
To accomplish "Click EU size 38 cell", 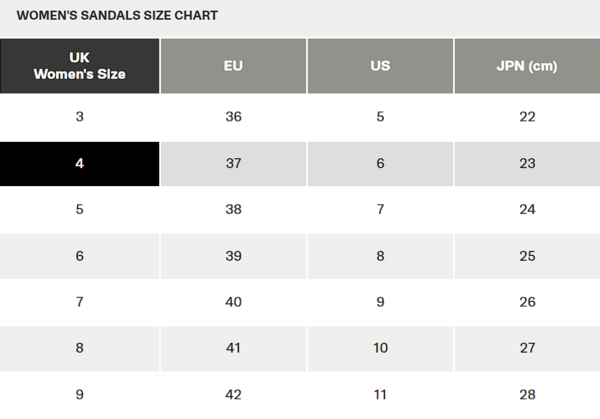I will tap(233, 210).
